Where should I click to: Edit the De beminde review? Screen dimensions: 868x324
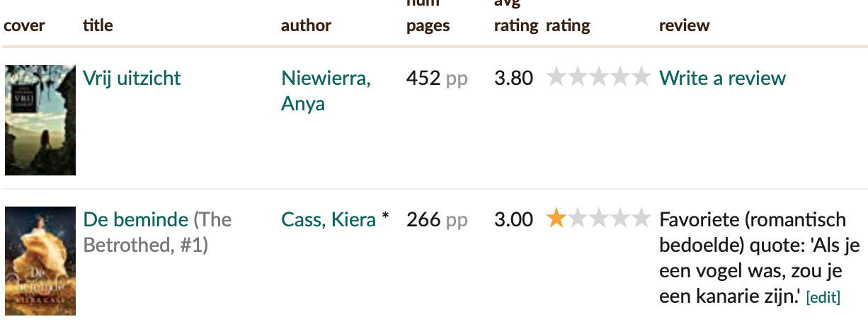pos(823,298)
